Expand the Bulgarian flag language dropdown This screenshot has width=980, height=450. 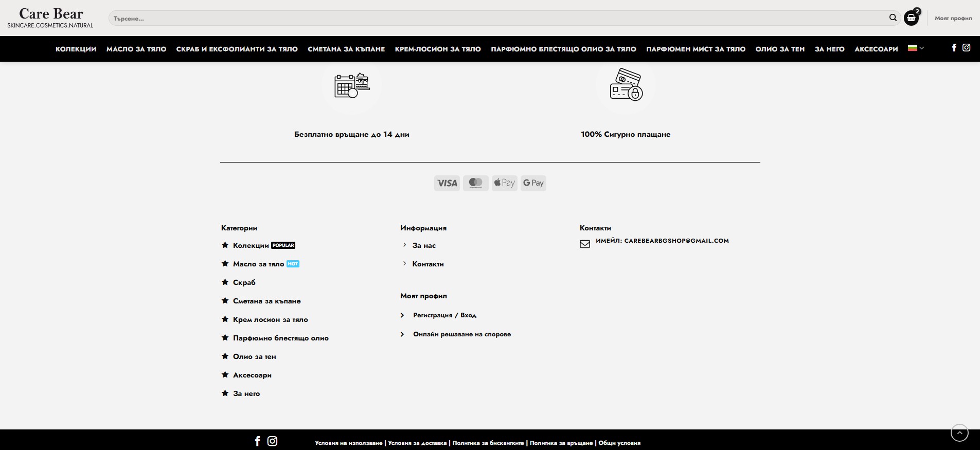(x=916, y=48)
